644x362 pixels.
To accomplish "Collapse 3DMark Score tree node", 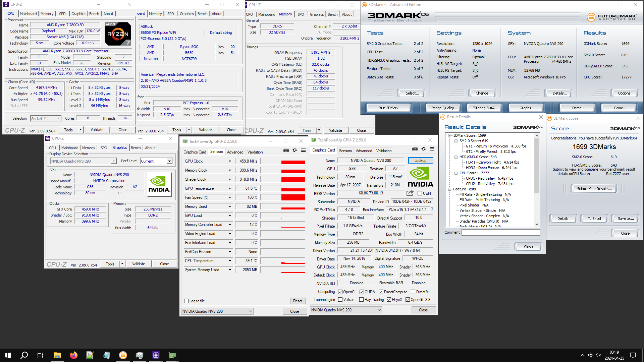I will (450, 135).
